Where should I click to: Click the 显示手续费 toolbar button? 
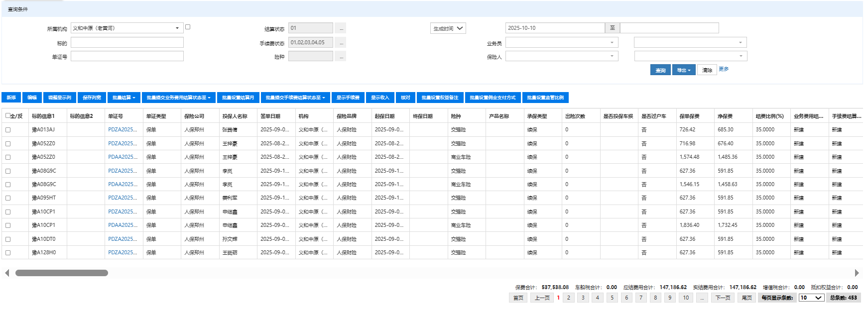click(348, 98)
